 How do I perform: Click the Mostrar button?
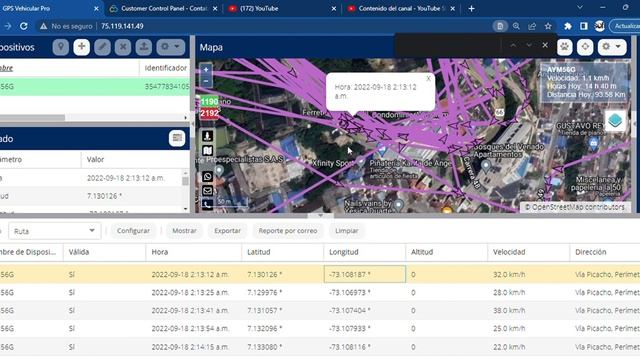tap(184, 231)
